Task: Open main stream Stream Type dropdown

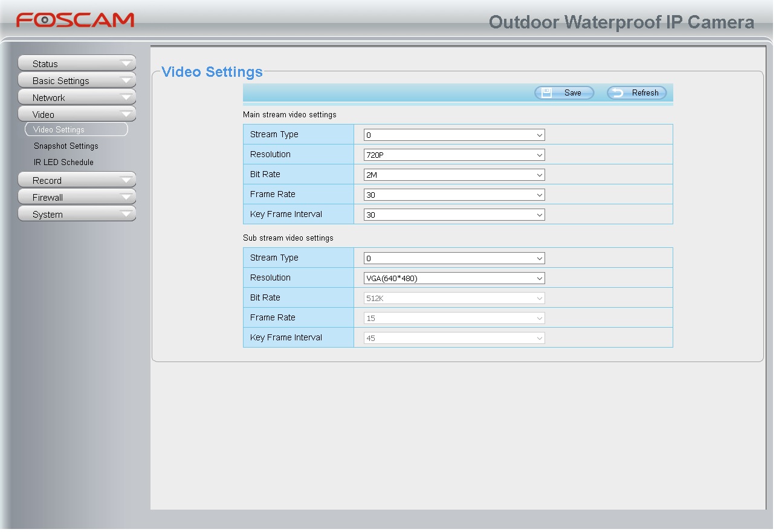Action: coord(454,135)
